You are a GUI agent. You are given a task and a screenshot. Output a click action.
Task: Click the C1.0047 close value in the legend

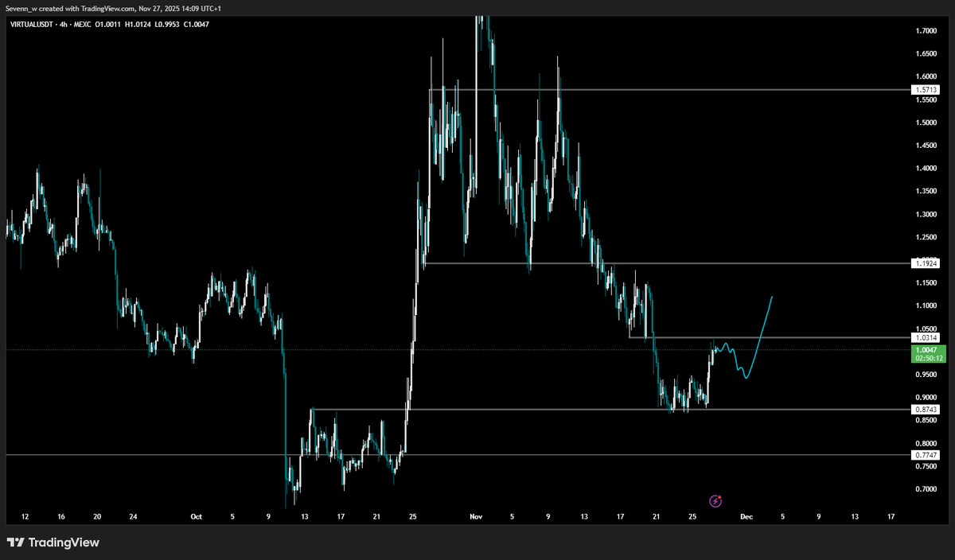coord(197,24)
